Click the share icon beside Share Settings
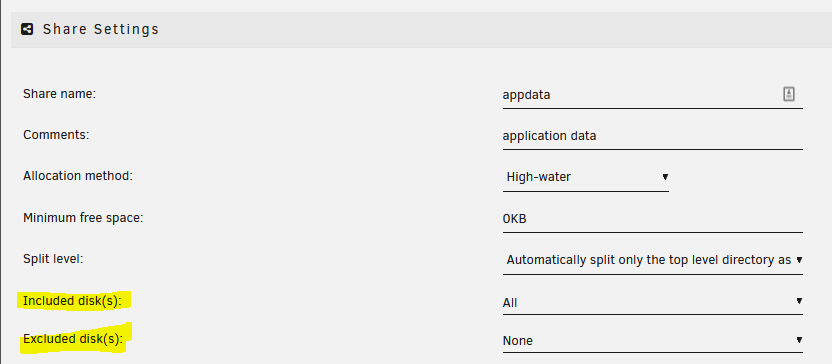This screenshot has width=832, height=364. click(x=27, y=29)
